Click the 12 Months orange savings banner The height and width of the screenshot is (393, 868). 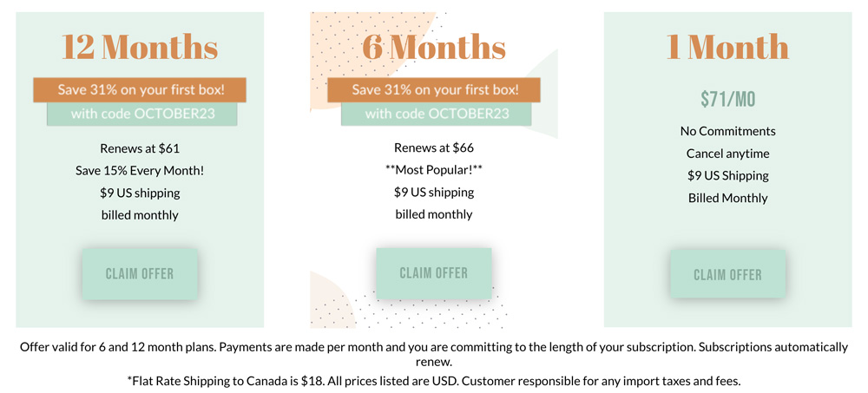tap(140, 89)
